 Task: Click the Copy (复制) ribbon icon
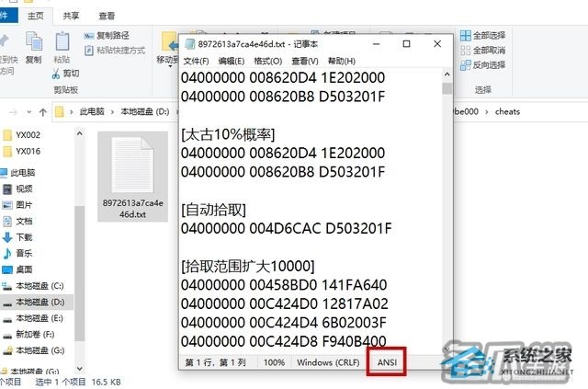point(34,41)
